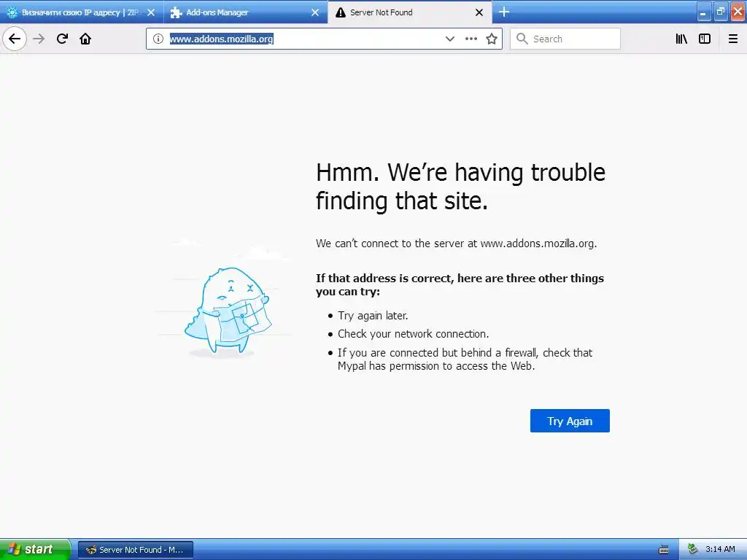Open the Library bookmarks menu
Image resolution: width=747 pixels, height=560 pixels.
[x=681, y=39]
